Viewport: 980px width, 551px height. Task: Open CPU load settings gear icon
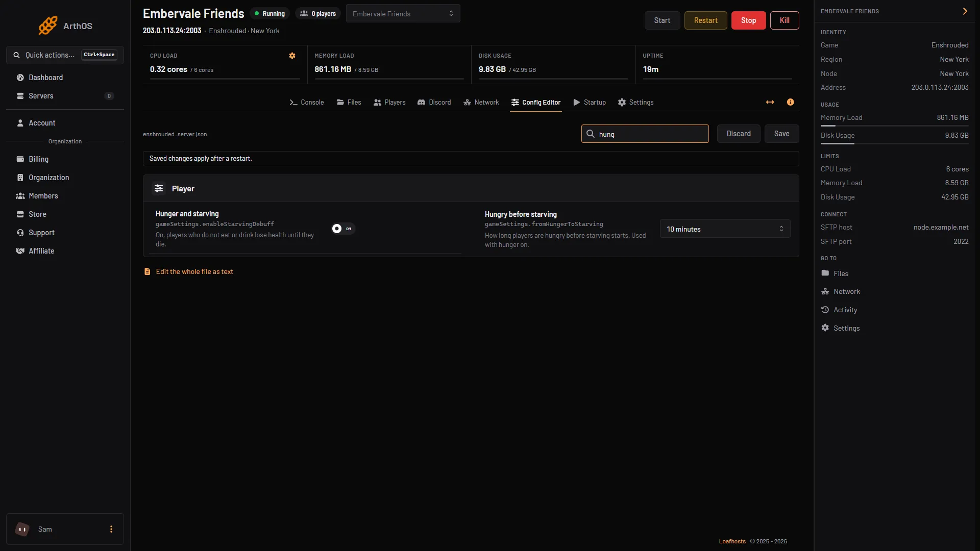(x=292, y=56)
